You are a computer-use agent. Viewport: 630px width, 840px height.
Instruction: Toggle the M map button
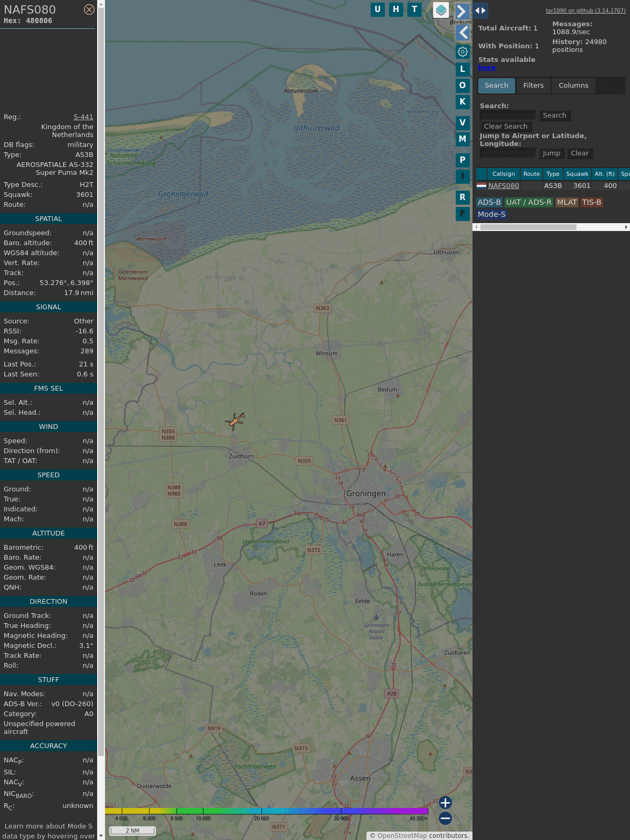(x=463, y=139)
